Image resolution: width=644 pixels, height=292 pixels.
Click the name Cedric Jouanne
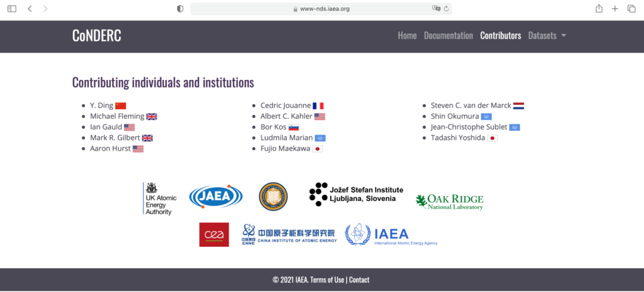pyautogui.click(x=286, y=105)
